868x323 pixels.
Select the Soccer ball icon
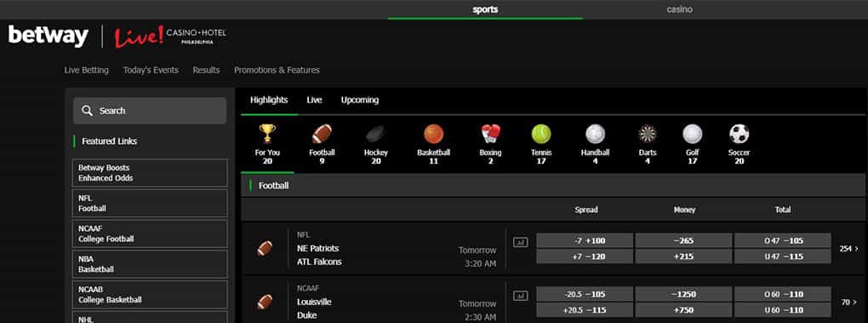click(739, 134)
